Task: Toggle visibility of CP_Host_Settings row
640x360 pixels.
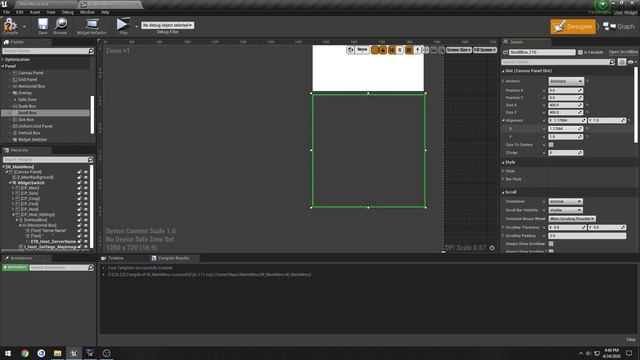Action: pyautogui.click(x=86, y=215)
